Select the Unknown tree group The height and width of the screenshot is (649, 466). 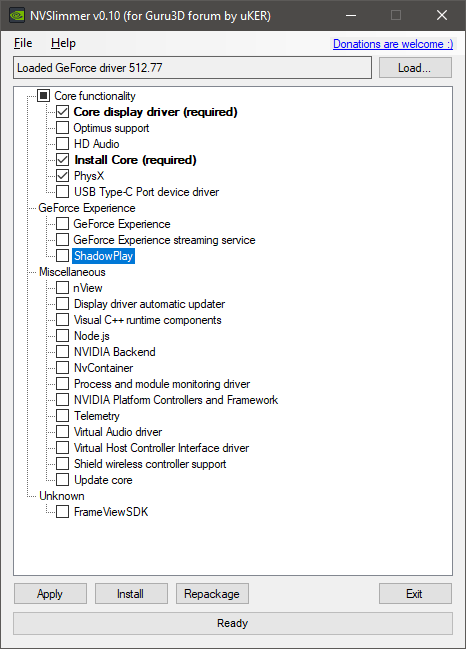pos(62,496)
